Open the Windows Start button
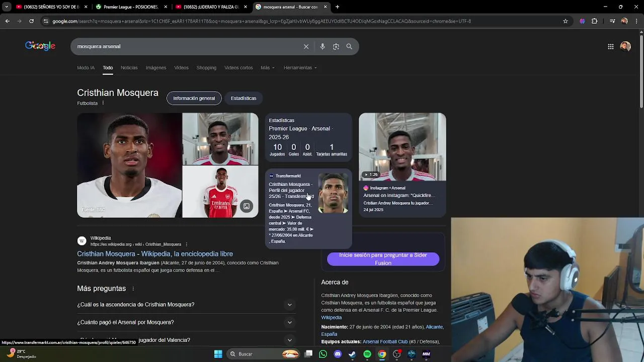Viewport: 644px width, 362px height. click(x=218, y=354)
